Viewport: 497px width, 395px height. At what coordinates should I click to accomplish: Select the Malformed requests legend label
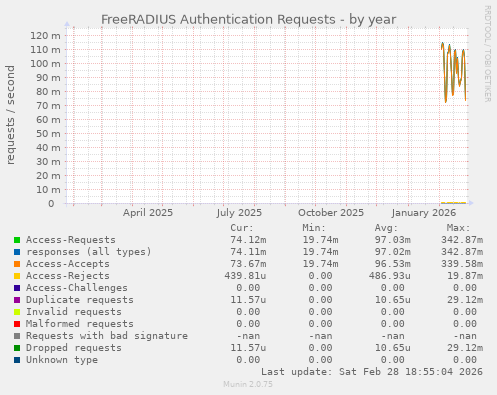pos(80,324)
